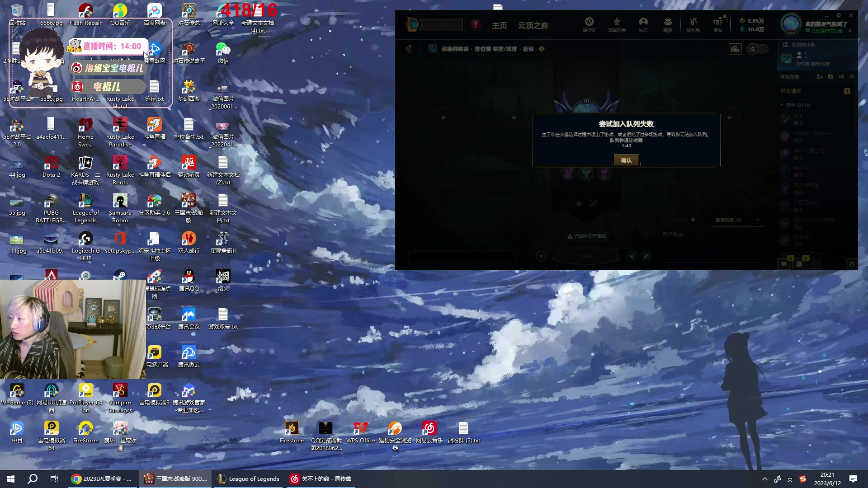Open the 商城 store icon

[x=718, y=24]
